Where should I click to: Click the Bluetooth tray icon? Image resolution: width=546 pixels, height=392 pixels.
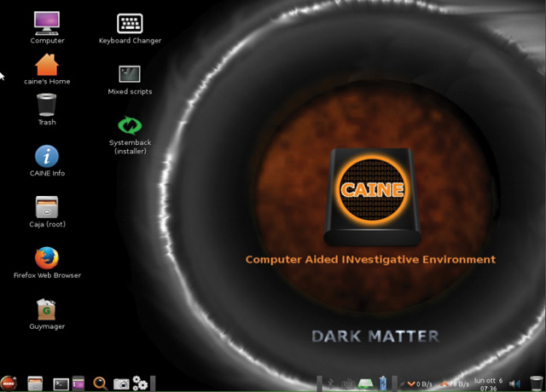click(330, 383)
